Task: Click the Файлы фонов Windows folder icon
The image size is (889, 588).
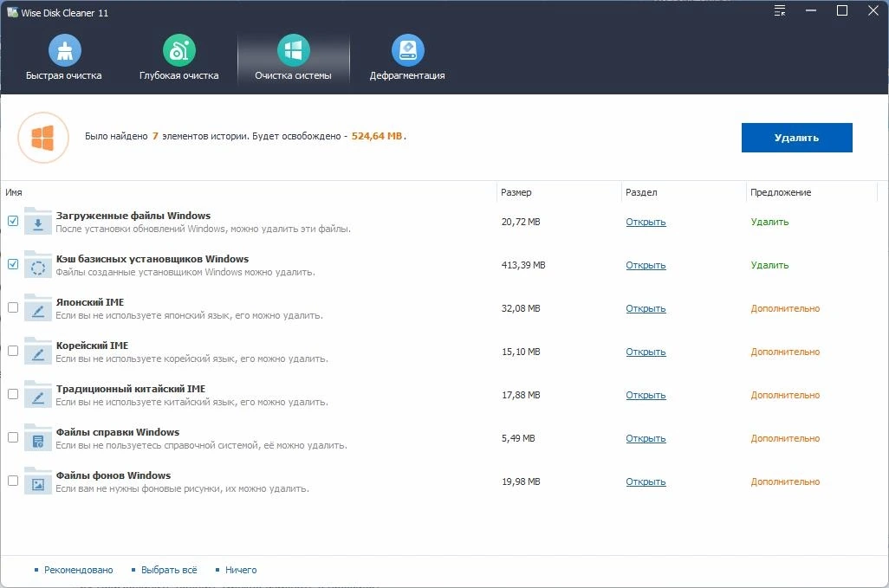Action: pyautogui.click(x=38, y=481)
